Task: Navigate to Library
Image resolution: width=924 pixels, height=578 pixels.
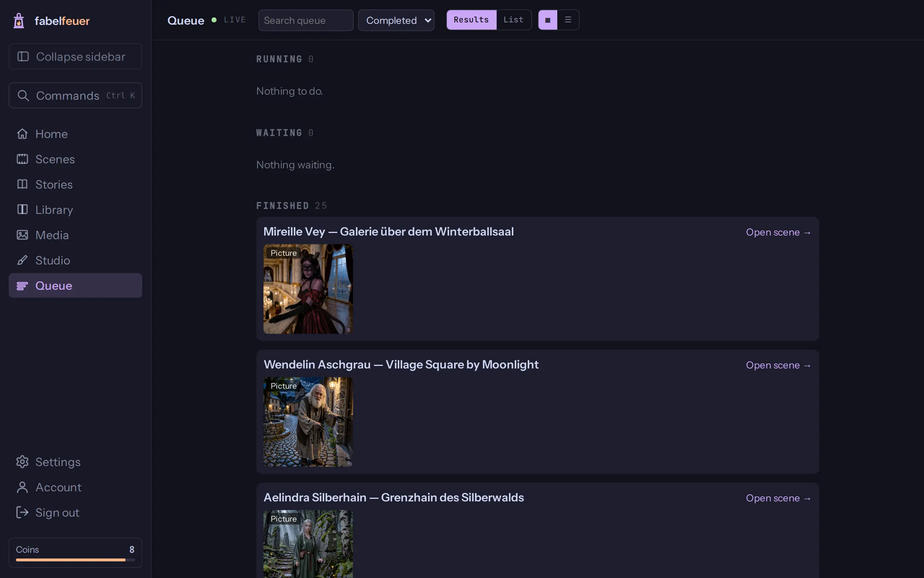Action: point(75,210)
